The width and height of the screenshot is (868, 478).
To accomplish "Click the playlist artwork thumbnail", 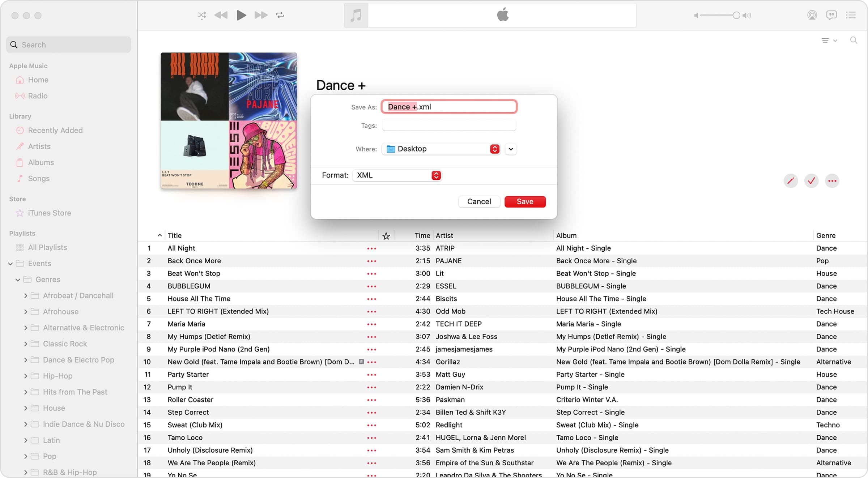I will (x=229, y=121).
